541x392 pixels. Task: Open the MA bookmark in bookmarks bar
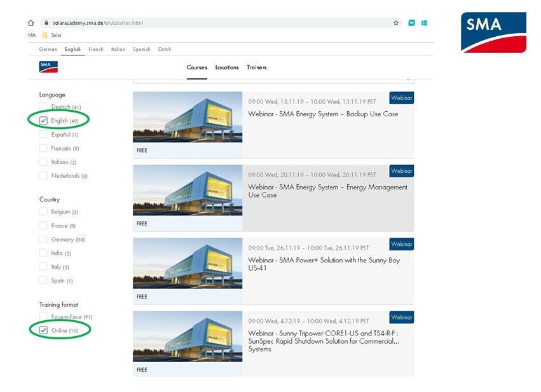32,35
